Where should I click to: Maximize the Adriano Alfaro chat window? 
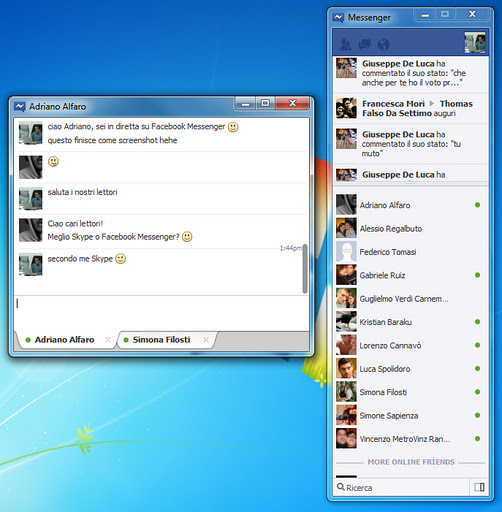click(x=265, y=104)
